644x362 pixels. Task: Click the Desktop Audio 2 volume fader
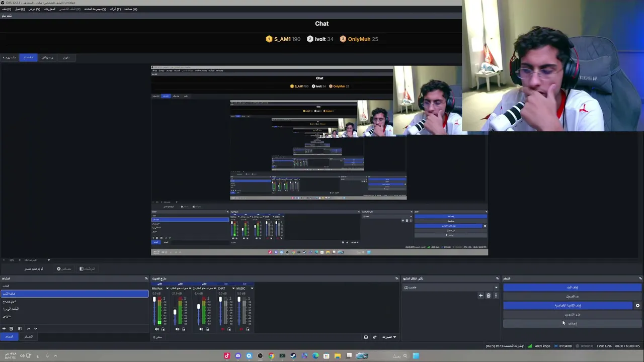pos(199,306)
